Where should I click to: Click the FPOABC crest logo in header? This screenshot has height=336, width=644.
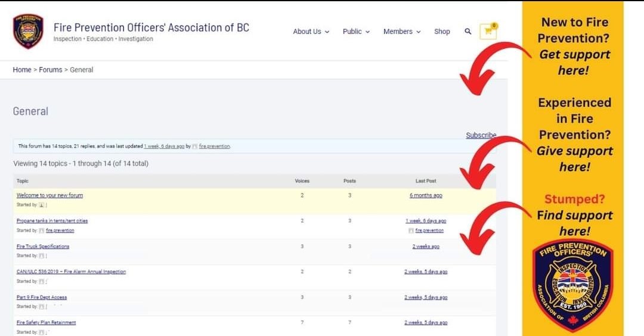[x=28, y=31]
